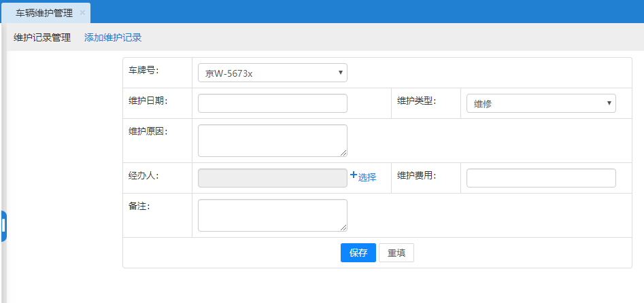644x303 pixels.
Task: Click the 维护类型 field label
Action: pyautogui.click(x=416, y=101)
